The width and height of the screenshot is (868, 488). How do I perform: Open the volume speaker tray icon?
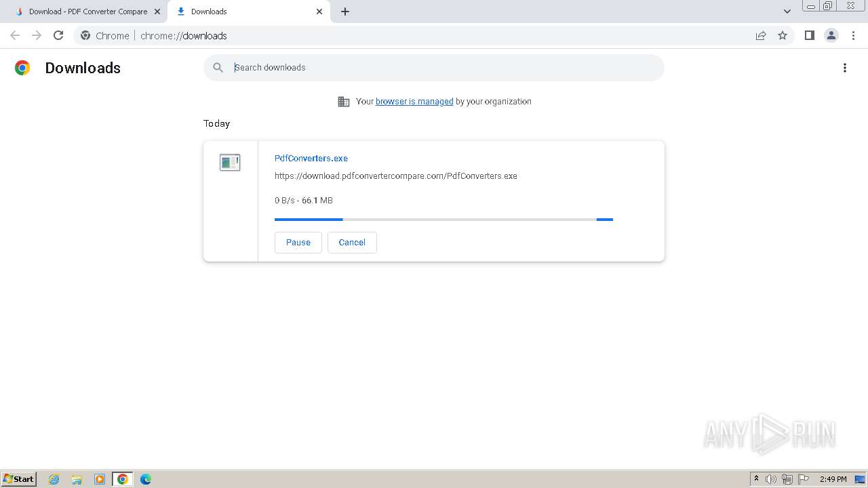click(771, 479)
